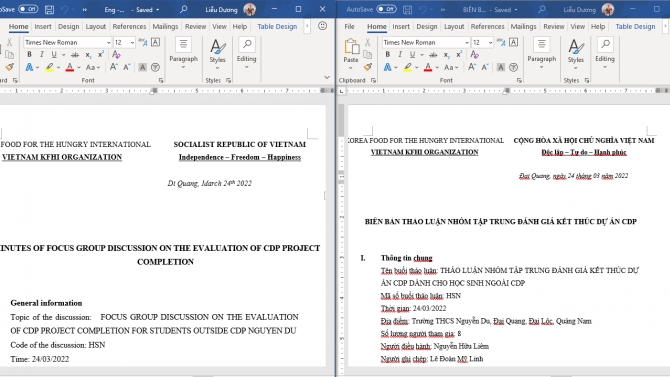This screenshot has width=670, height=377.
Task: Apply Superscript in the left Word window
Action: click(x=100, y=55)
